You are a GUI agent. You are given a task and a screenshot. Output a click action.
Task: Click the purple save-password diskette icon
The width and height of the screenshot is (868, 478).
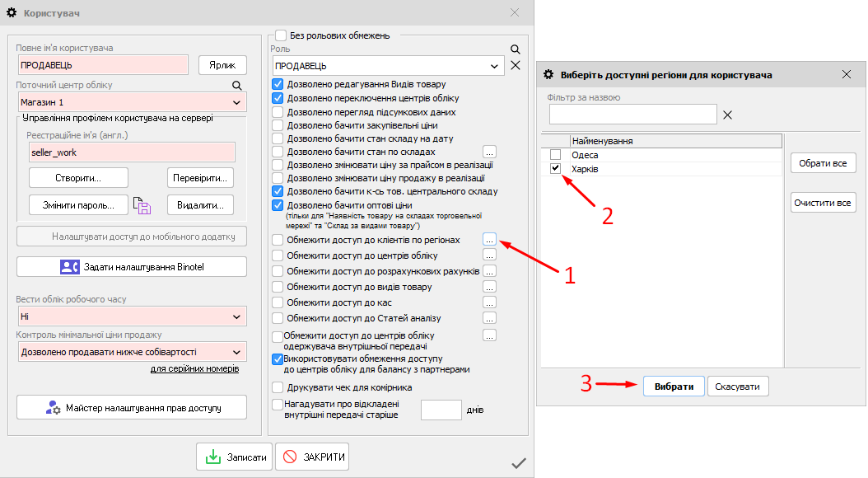[x=143, y=206]
